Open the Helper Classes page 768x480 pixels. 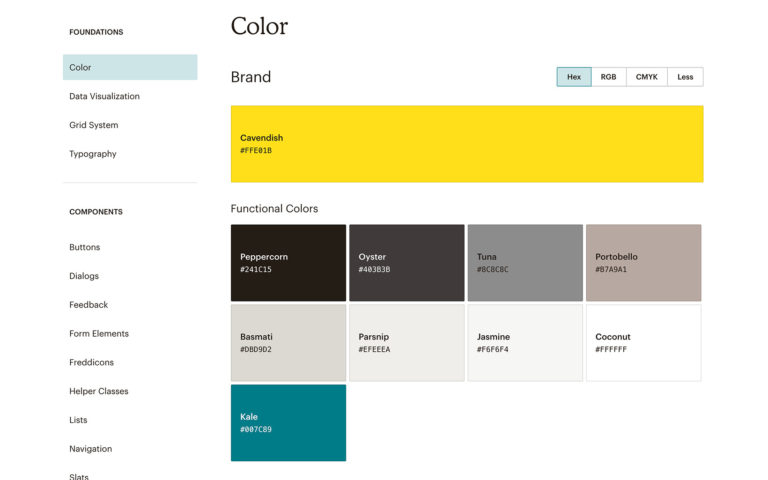tap(99, 392)
